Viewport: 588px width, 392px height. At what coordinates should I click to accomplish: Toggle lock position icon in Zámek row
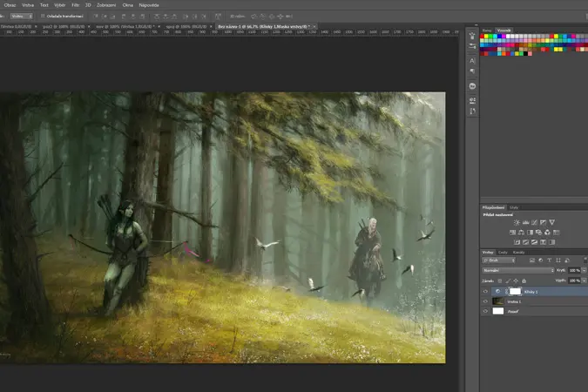click(x=516, y=281)
